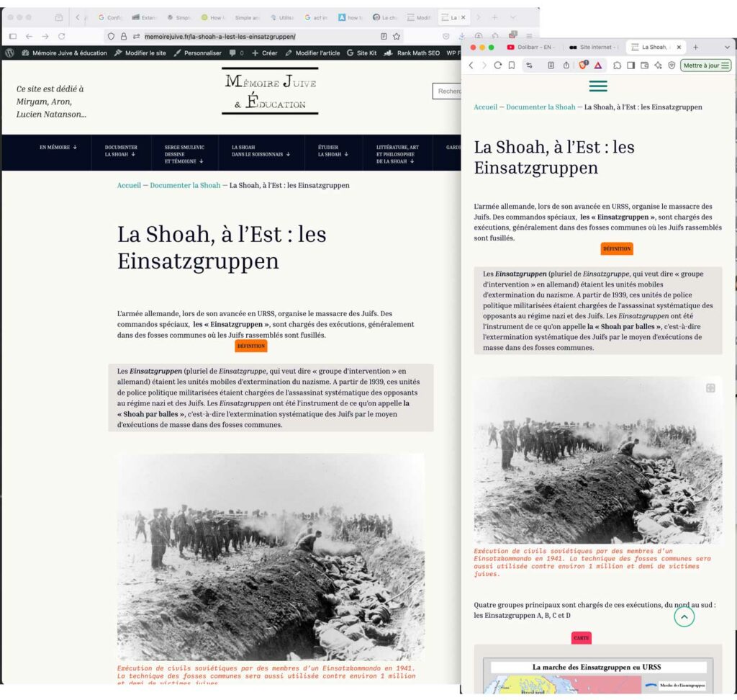Open Brave Rewards triangle icon
Viewport: 737px width, 700px height.
597,65
